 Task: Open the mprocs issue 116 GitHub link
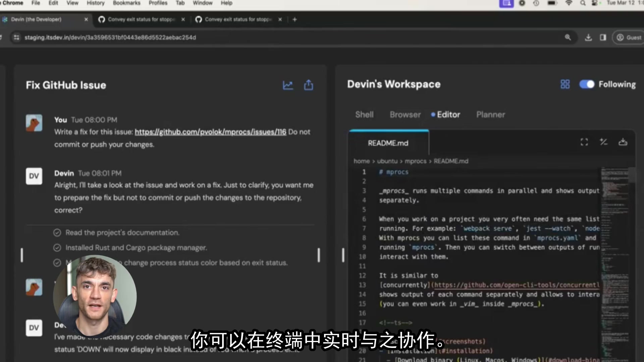coord(210,132)
